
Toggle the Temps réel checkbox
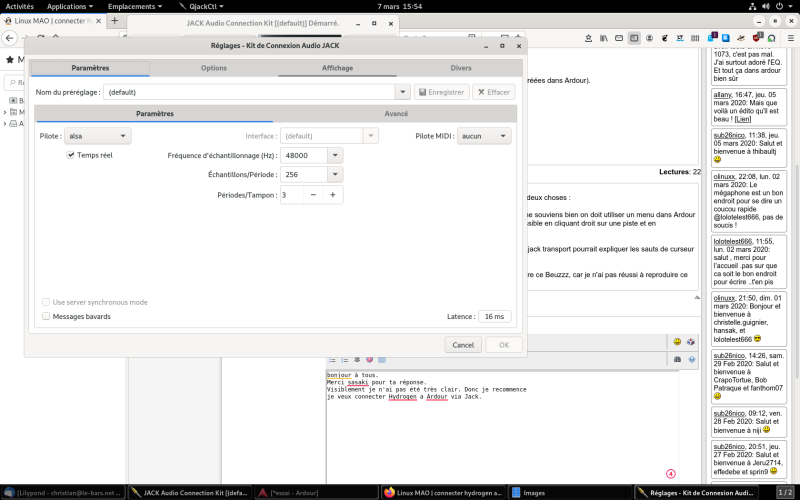(70, 155)
